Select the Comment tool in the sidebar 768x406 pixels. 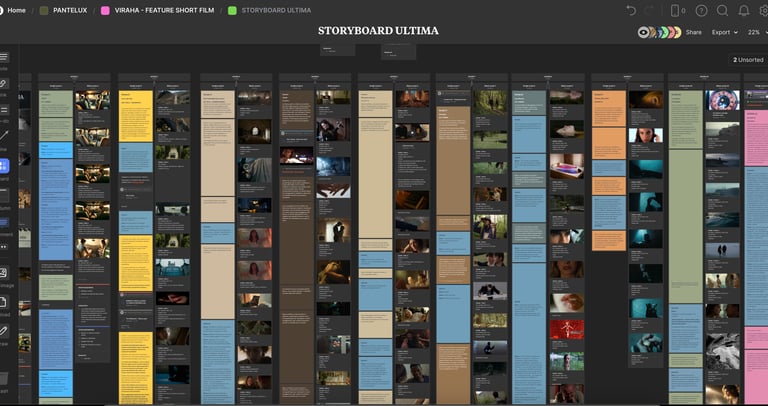pyautogui.click(x=4, y=225)
